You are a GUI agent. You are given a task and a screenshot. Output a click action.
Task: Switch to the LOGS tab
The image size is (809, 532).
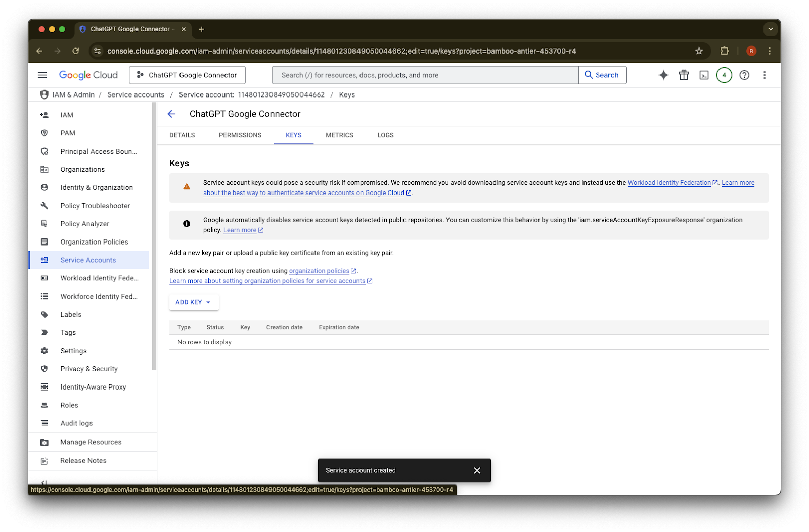(x=385, y=135)
